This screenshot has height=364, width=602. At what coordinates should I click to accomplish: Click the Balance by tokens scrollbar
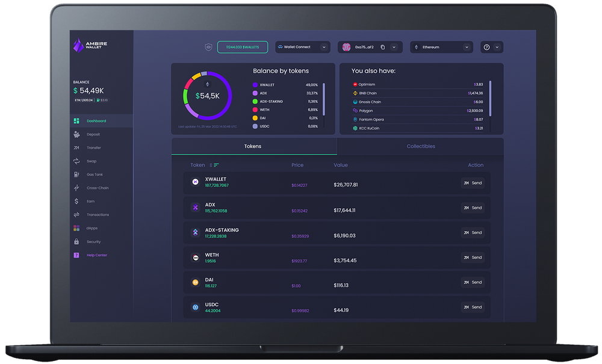tap(324, 99)
